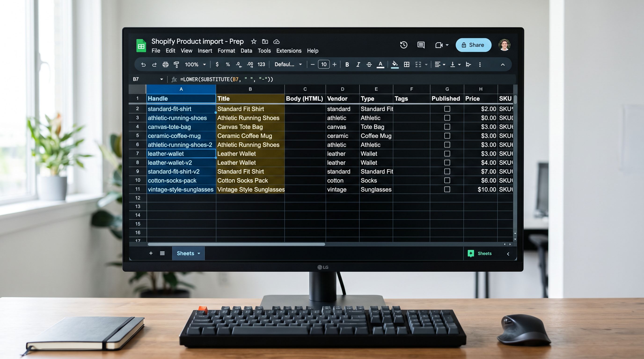Click the undo arrow icon
This screenshot has width=644, height=359.
pyautogui.click(x=143, y=65)
